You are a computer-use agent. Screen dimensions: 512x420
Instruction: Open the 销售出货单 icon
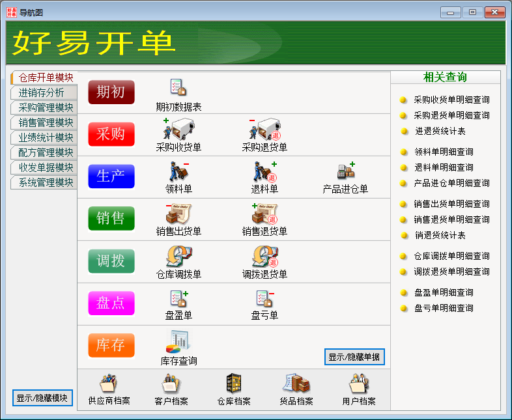(x=178, y=214)
